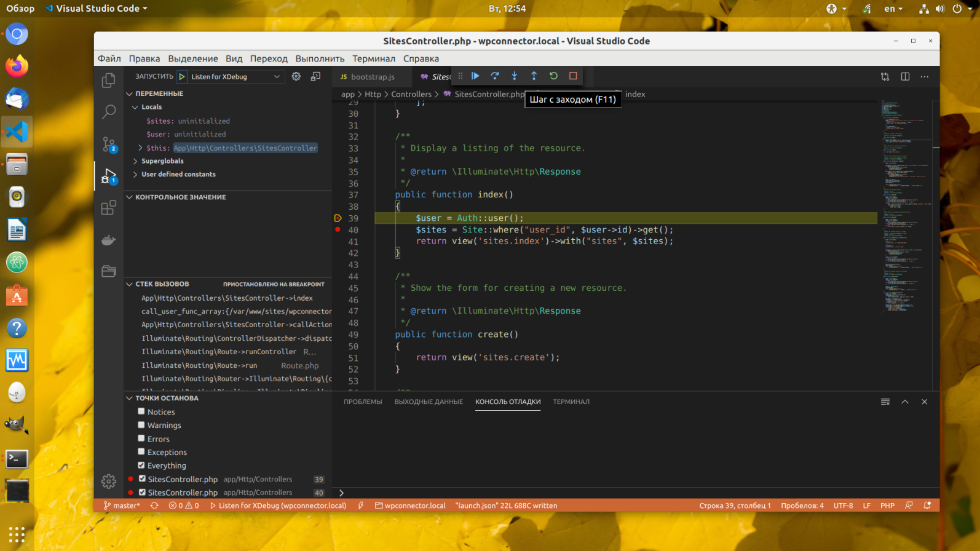The width and height of the screenshot is (980, 551).
Task: Click the Continue debugging button
Action: click(x=475, y=76)
